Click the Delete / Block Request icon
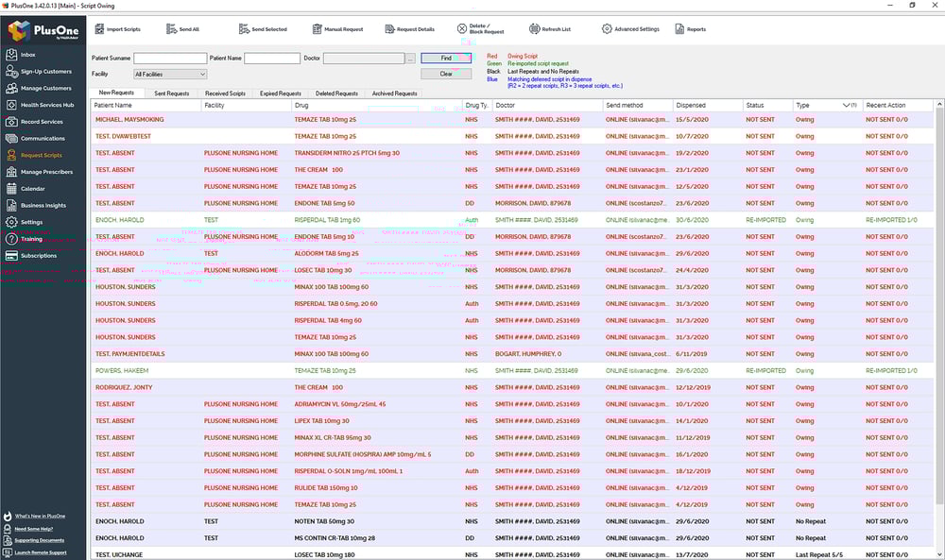Viewport: 945px width, 560px height. [462, 29]
